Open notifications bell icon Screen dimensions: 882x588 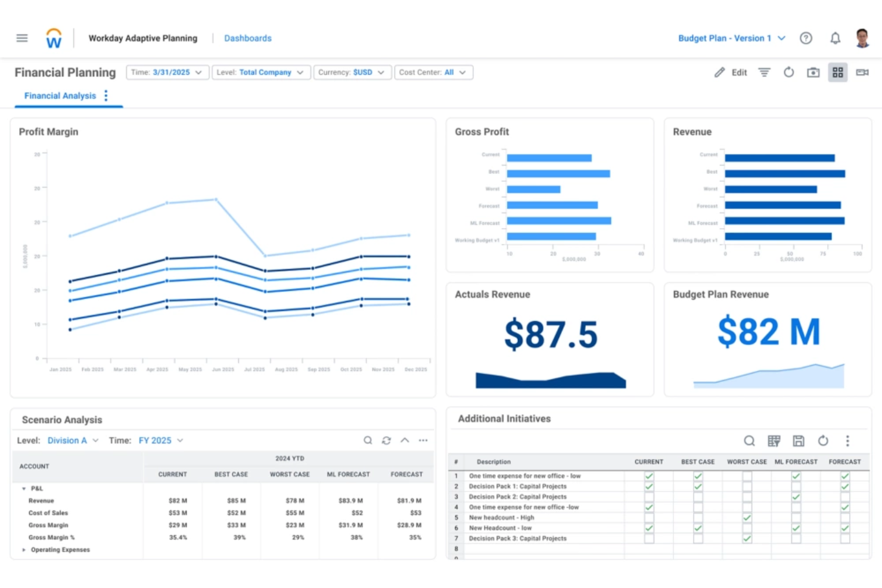pyautogui.click(x=835, y=38)
